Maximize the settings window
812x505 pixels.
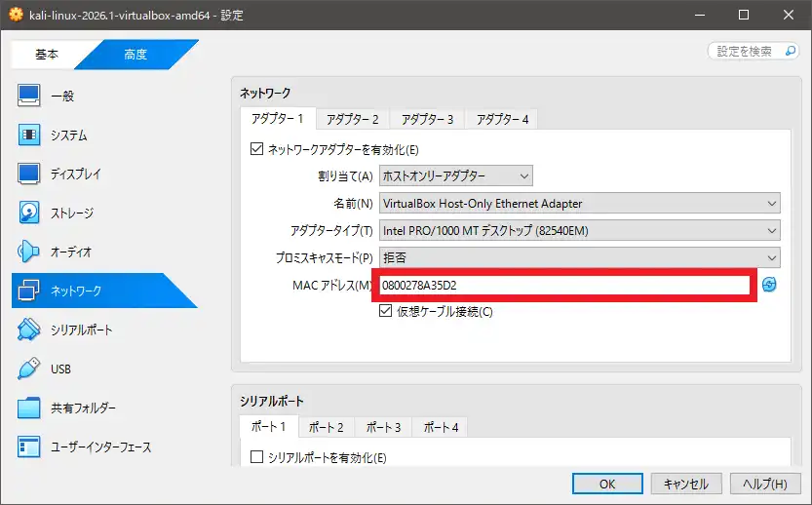[744, 15]
